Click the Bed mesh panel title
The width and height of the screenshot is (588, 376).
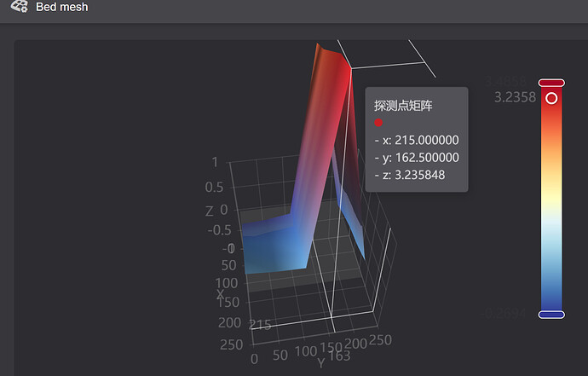(61, 8)
